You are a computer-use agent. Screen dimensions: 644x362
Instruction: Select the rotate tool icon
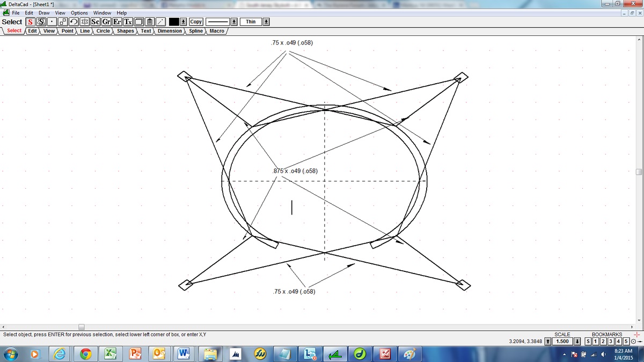pos(74,22)
